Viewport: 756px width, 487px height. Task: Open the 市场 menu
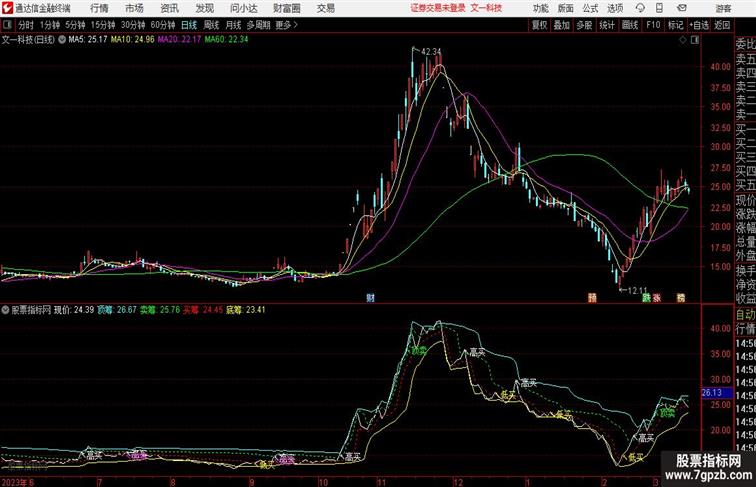[x=134, y=8]
